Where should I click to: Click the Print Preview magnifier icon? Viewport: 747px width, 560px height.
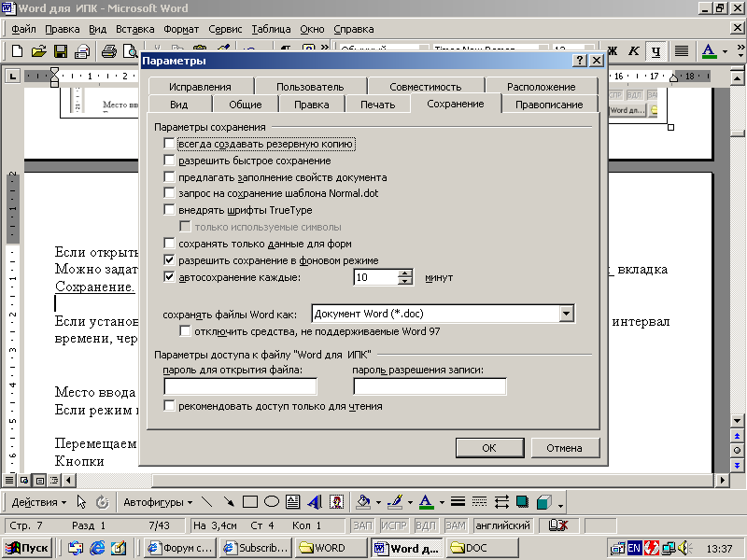[130, 51]
